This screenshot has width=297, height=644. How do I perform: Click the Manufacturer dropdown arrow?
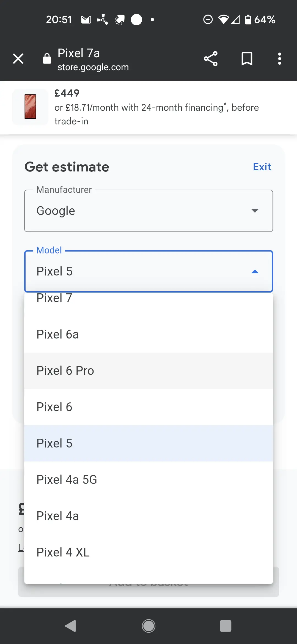tap(255, 211)
